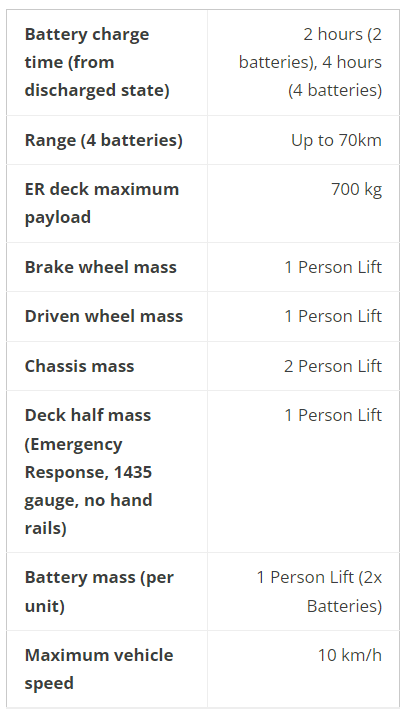Viewport: 410px width, 717px height.
Task: Select Driven wheel 1 Person Lift value
Action: pyautogui.click(x=333, y=316)
